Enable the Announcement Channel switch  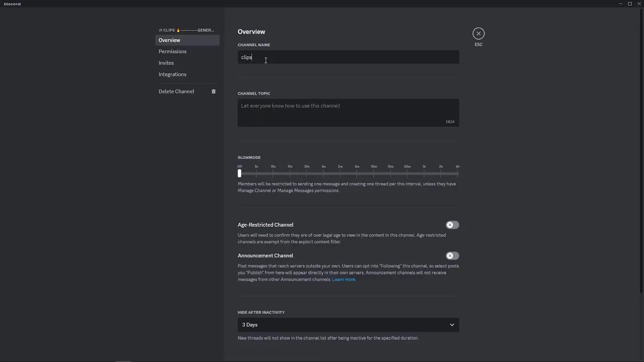point(452,256)
